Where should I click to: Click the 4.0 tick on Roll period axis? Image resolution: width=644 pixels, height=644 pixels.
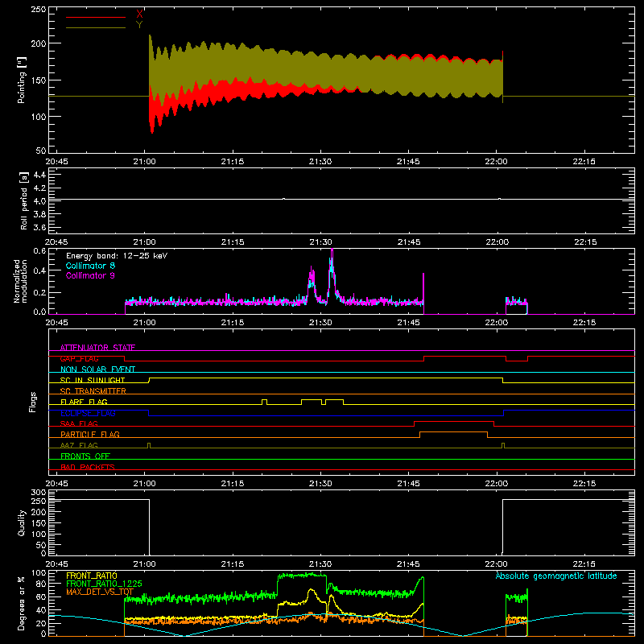tap(39, 201)
